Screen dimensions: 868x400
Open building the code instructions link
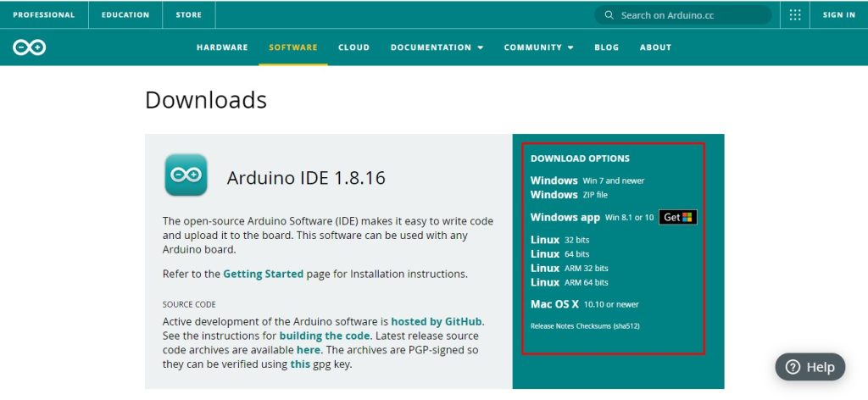tap(324, 336)
